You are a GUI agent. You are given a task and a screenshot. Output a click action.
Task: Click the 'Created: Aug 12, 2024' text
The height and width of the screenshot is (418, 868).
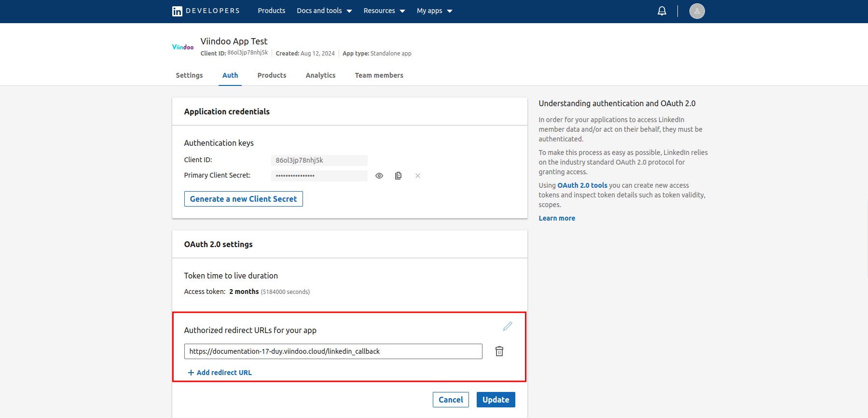click(305, 54)
